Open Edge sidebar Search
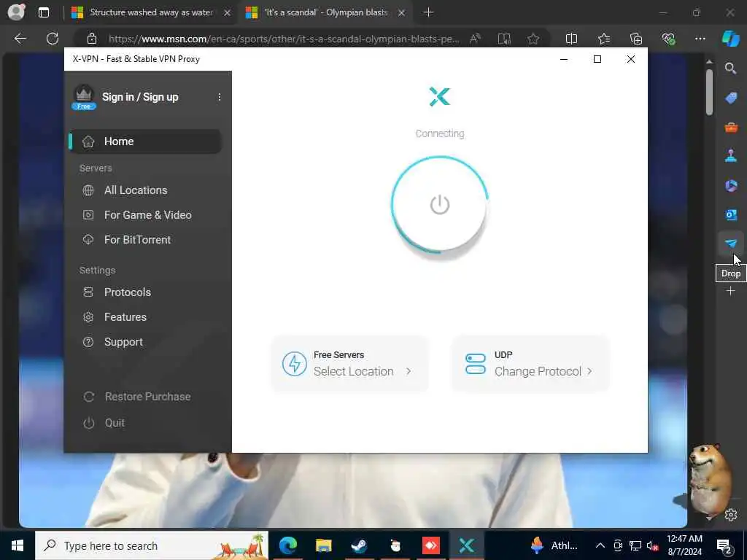Screen dimensions: 747x560 pyautogui.click(x=731, y=69)
